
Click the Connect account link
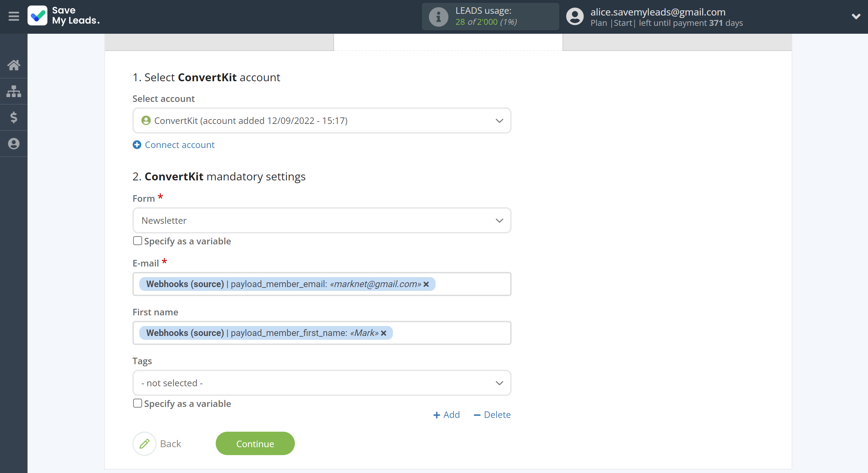point(180,145)
